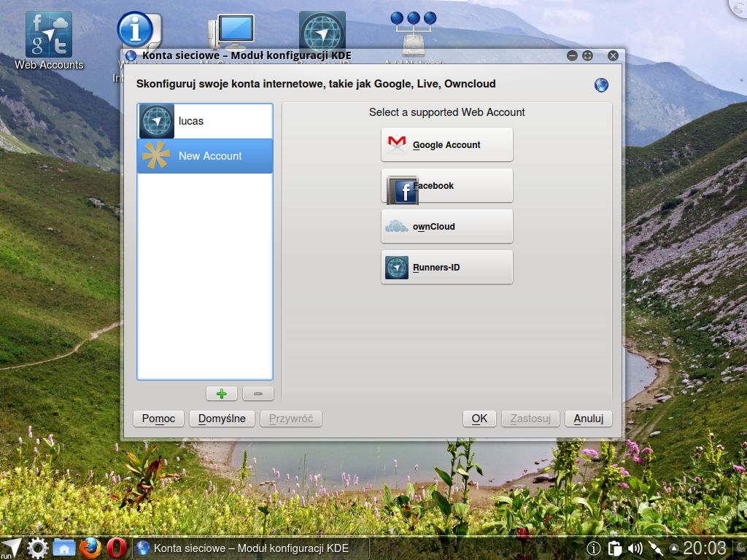The height and width of the screenshot is (560, 747).
Task: Click the Domyślne defaults button
Action: tap(222, 419)
